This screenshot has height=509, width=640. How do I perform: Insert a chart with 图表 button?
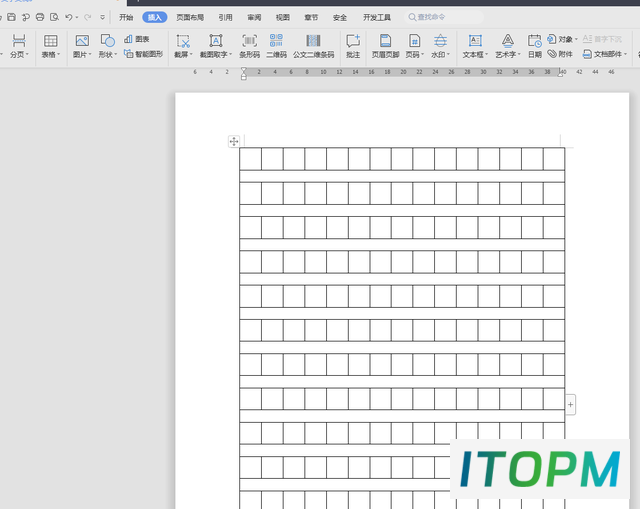137,39
